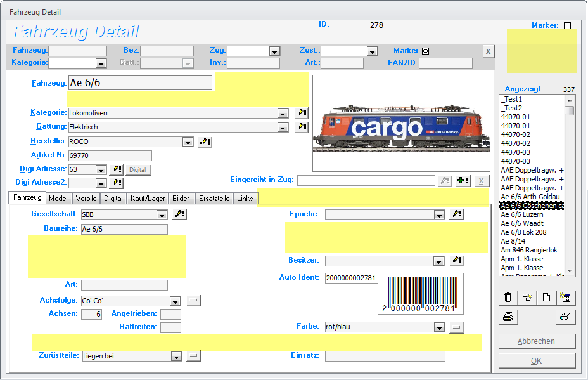Image resolution: width=588 pixels, height=380 pixels.
Task: Open the Digi Adresse2 dropdown arrow
Action: [101, 183]
